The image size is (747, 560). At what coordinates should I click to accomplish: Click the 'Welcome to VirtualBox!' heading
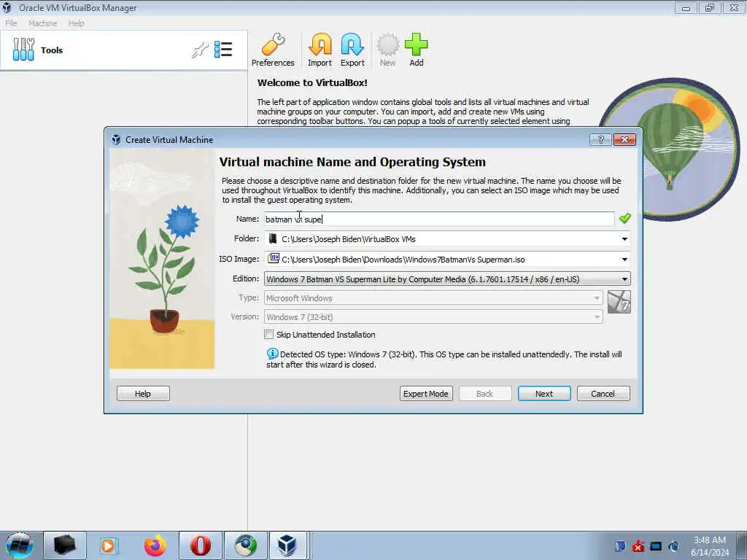tap(312, 82)
